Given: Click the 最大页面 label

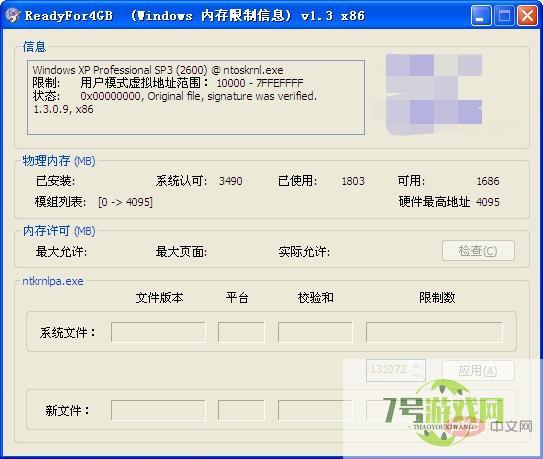Looking at the screenshot, I should (181, 251).
